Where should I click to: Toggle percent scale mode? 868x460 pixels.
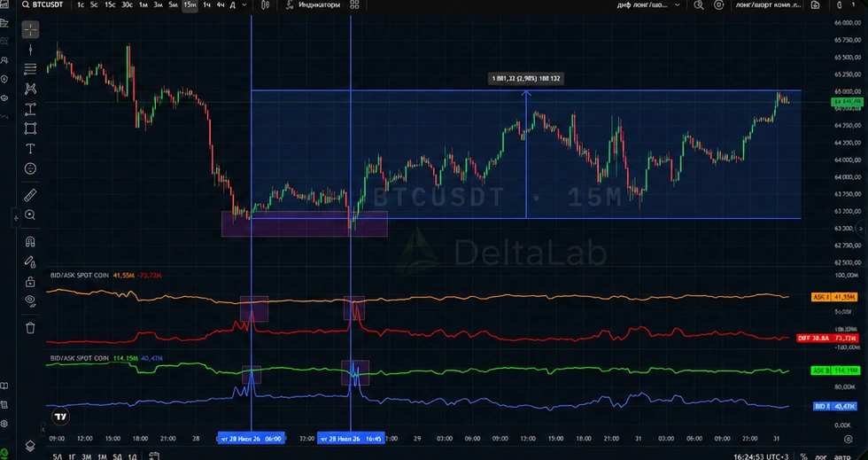803,456
